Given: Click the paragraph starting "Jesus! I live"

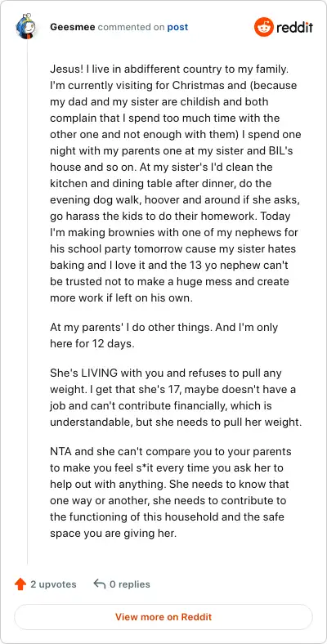Looking at the screenshot, I should click(x=176, y=183).
